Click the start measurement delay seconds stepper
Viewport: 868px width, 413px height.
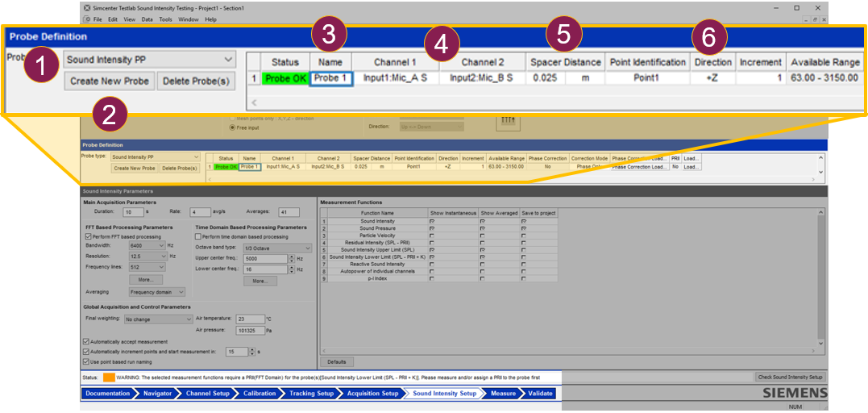(x=252, y=352)
